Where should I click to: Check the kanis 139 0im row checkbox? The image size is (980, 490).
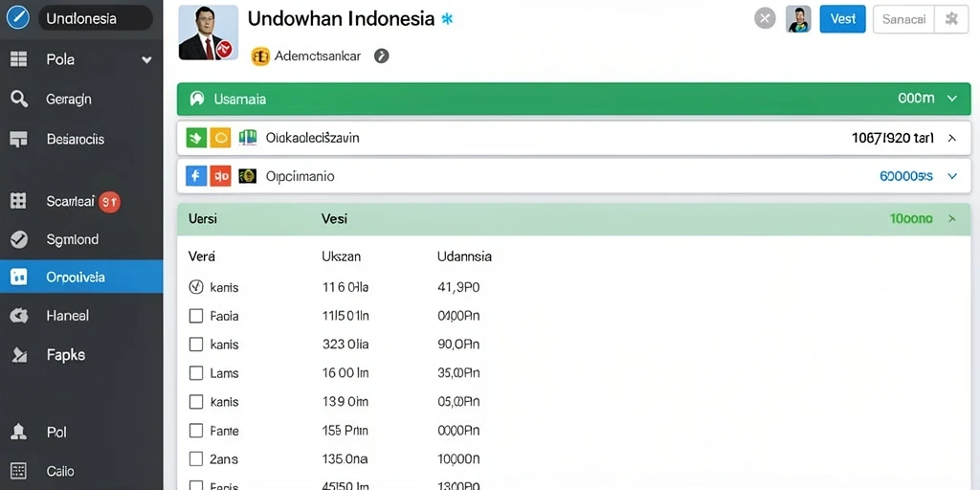point(196,402)
